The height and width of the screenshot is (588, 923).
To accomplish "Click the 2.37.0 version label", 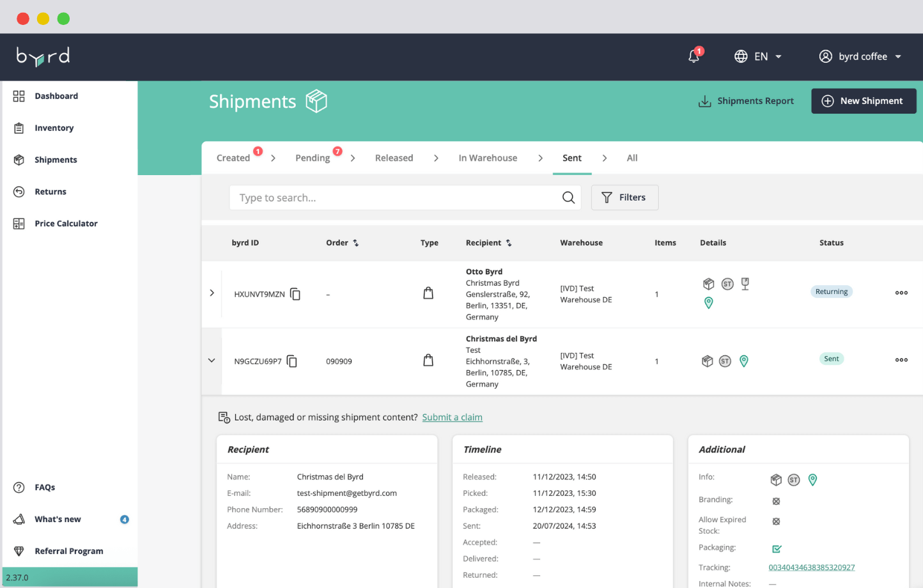I will click(17, 578).
